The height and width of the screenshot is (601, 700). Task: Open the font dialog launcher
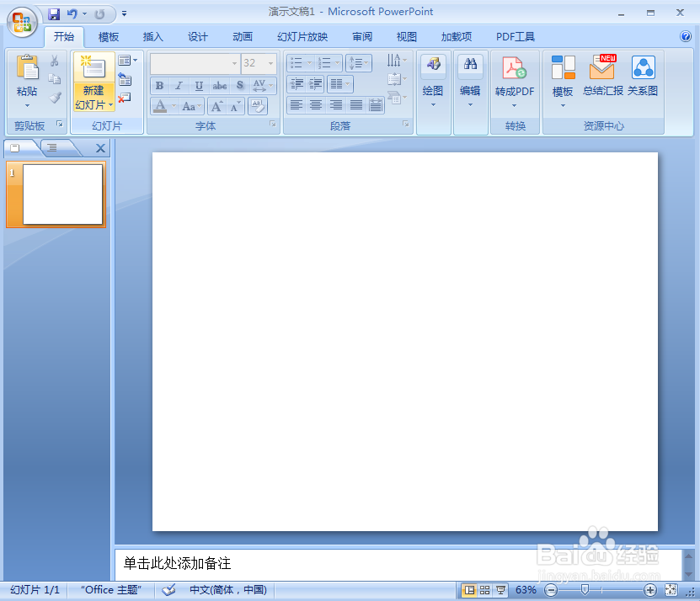click(272, 124)
